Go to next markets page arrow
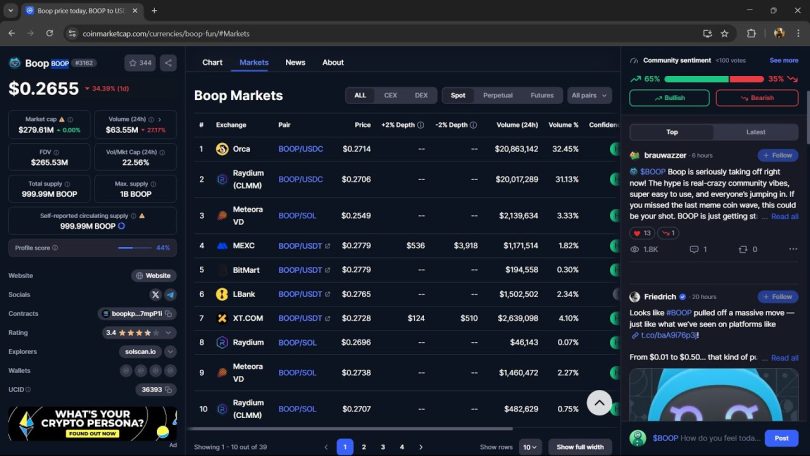810x456 pixels. [420, 447]
